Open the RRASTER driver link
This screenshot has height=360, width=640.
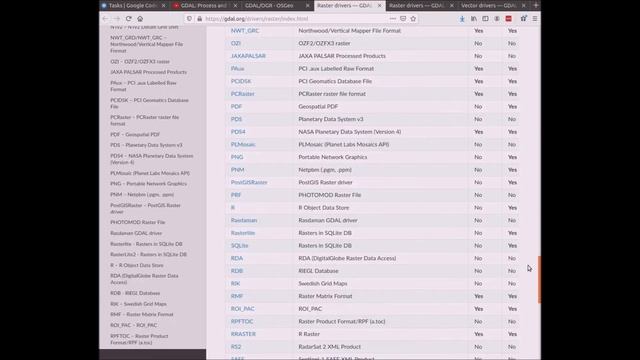pos(243,334)
